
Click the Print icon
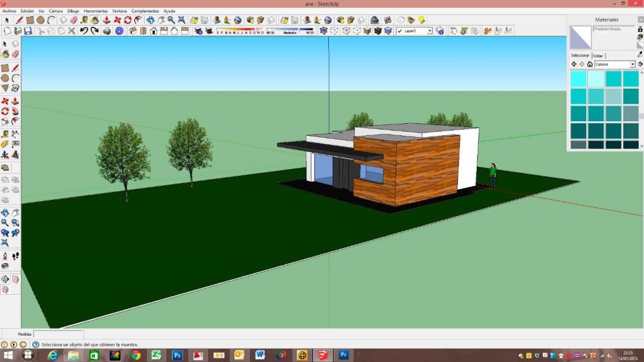click(x=107, y=30)
